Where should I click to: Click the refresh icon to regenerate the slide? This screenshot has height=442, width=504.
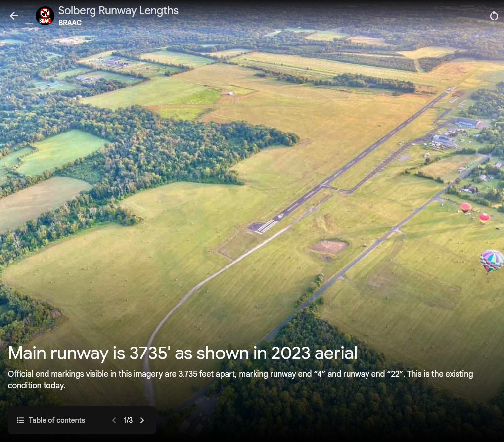(494, 15)
